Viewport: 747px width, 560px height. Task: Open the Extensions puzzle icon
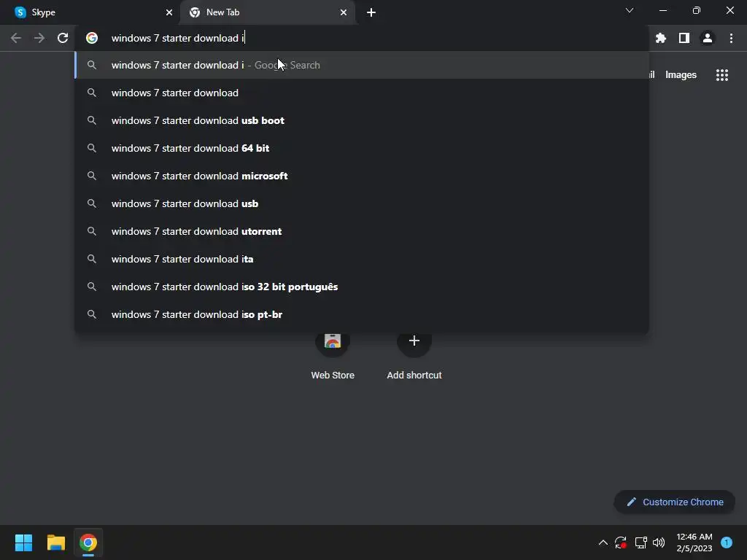[661, 38]
